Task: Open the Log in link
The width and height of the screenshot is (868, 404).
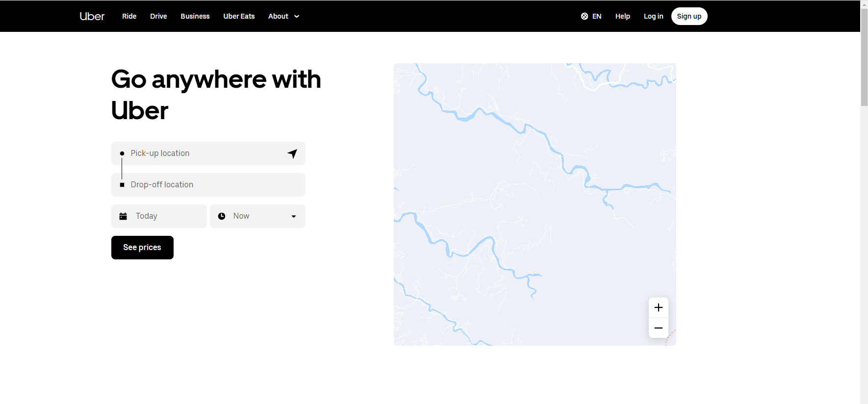Action: click(x=653, y=16)
